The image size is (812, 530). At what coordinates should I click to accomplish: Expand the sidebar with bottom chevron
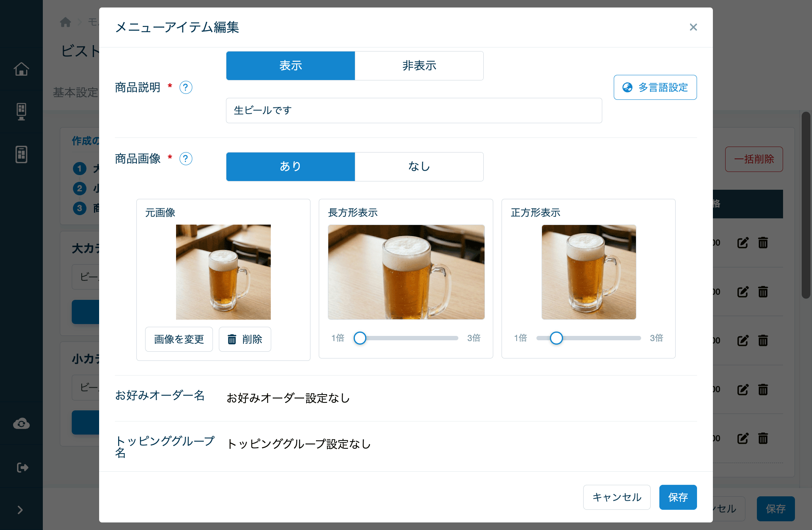pyautogui.click(x=20, y=510)
